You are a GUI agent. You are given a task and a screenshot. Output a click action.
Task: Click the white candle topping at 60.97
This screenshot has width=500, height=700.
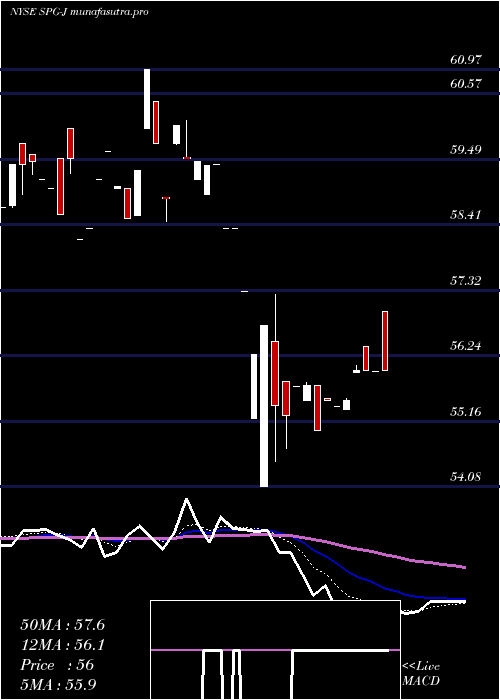coord(147,99)
